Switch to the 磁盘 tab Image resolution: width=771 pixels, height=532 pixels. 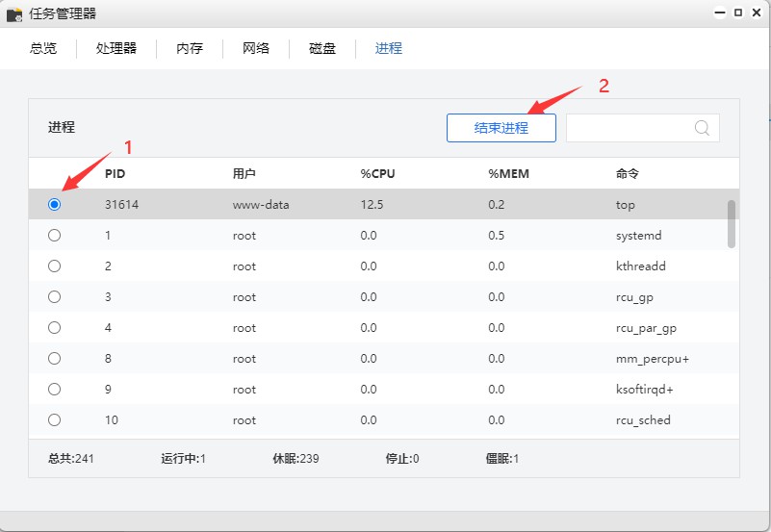tap(322, 48)
